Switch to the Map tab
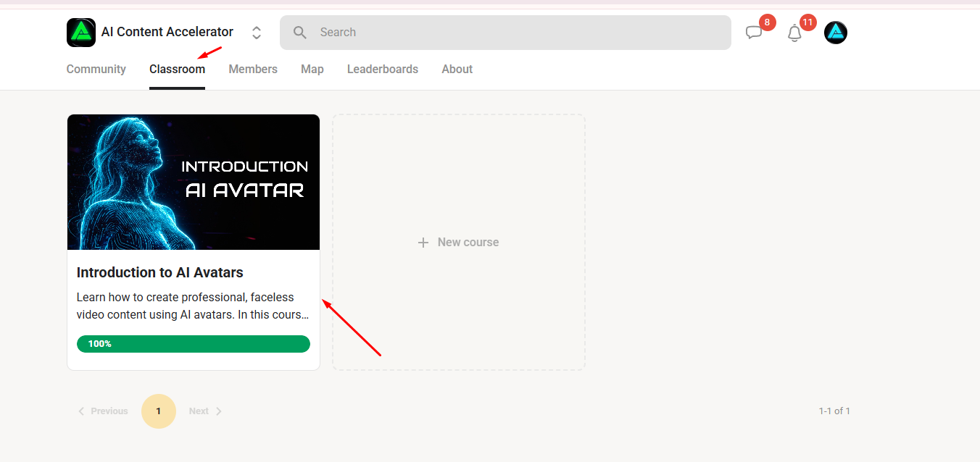The height and width of the screenshot is (462, 980). pos(312,69)
